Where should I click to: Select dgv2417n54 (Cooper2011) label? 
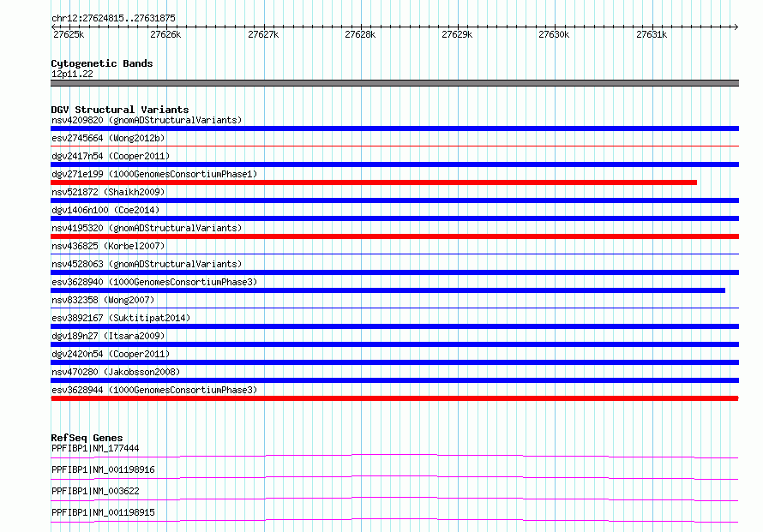[111, 156]
